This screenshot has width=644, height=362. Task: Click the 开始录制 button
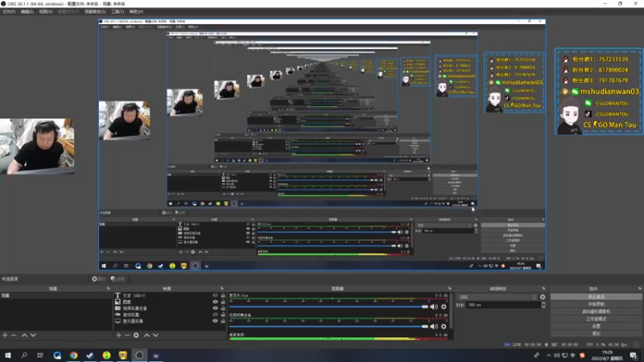point(596,304)
